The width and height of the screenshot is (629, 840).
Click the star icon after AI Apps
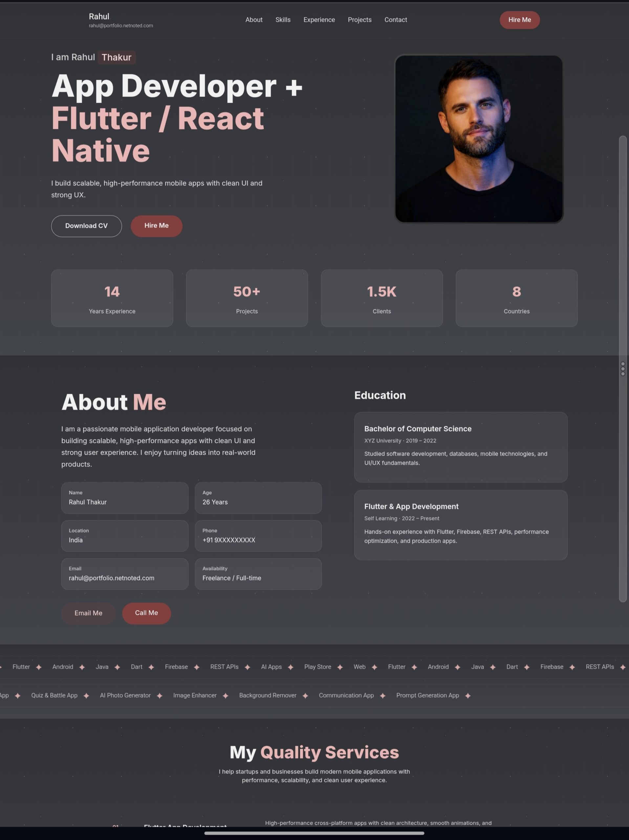click(291, 667)
